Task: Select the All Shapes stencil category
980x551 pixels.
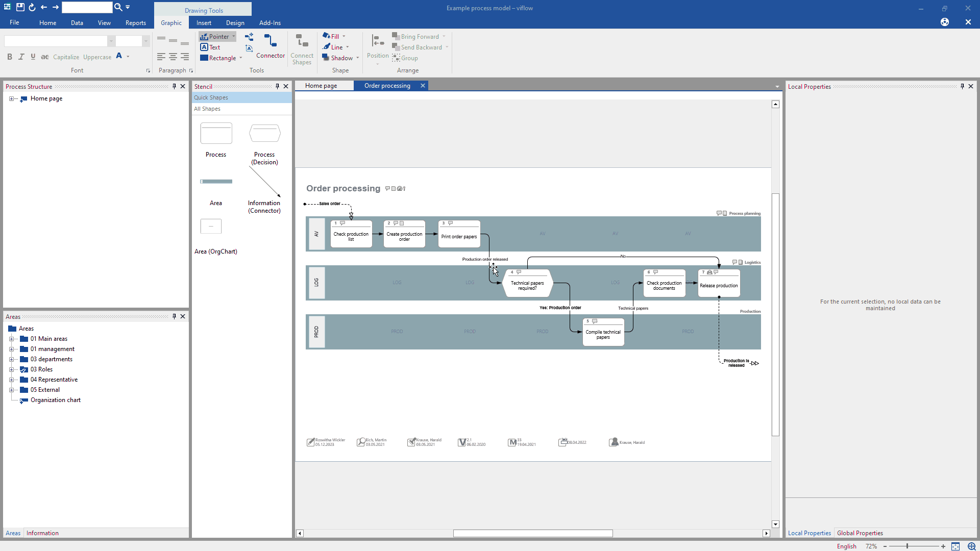Action: (207, 109)
